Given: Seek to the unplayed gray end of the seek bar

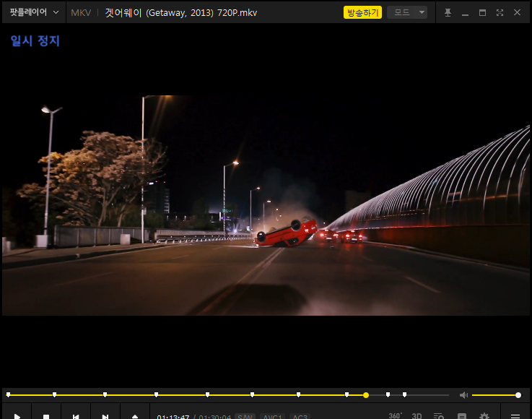Looking at the screenshot, I should click(427, 395).
